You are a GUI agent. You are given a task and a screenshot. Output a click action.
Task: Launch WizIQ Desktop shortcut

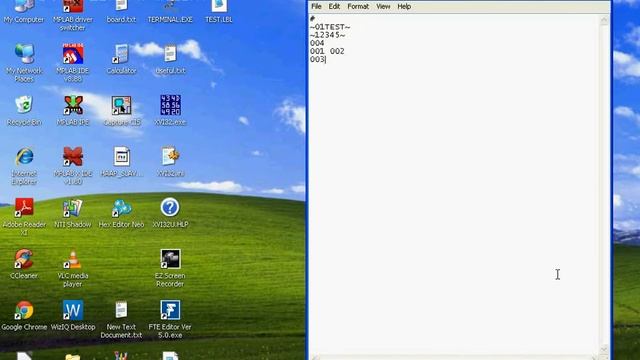pyautogui.click(x=73, y=316)
